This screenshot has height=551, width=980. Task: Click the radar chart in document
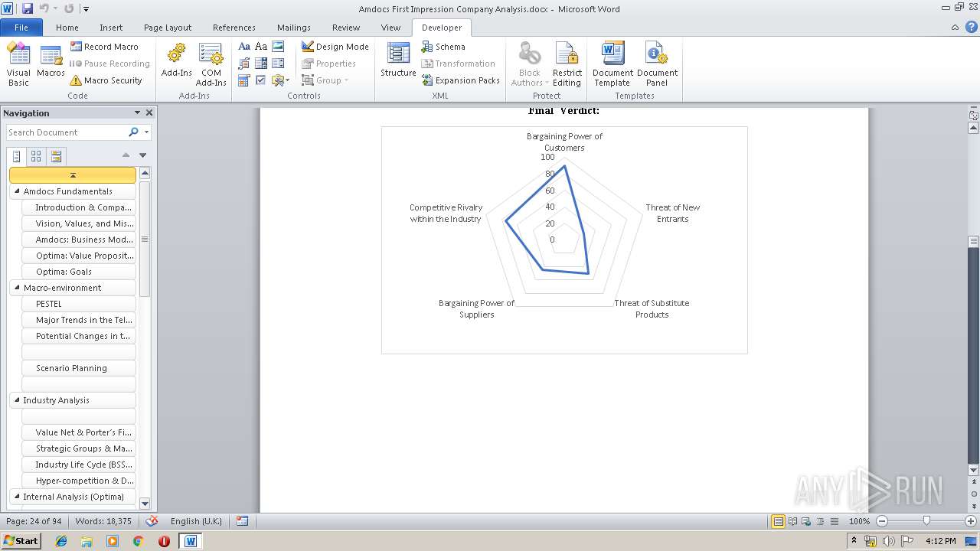pyautogui.click(x=564, y=240)
